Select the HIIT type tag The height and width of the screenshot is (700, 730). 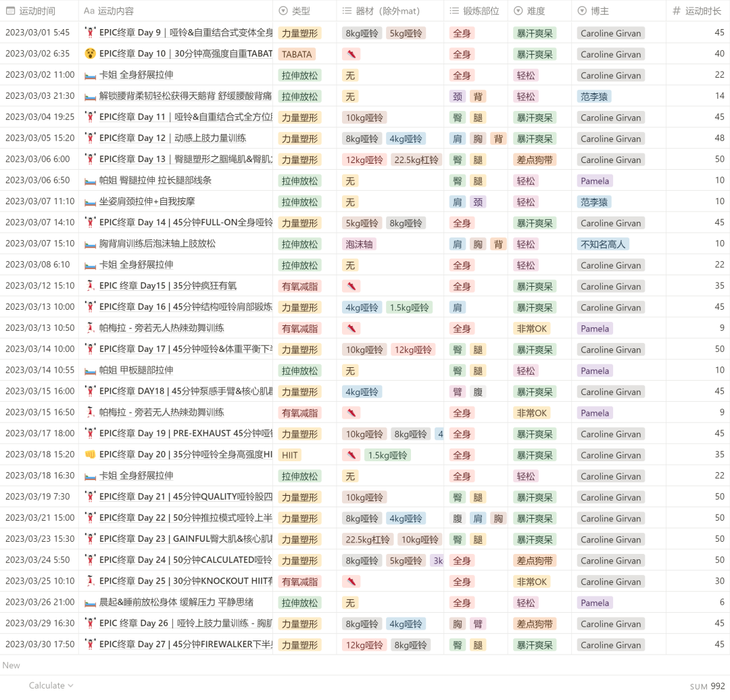[289, 455]
